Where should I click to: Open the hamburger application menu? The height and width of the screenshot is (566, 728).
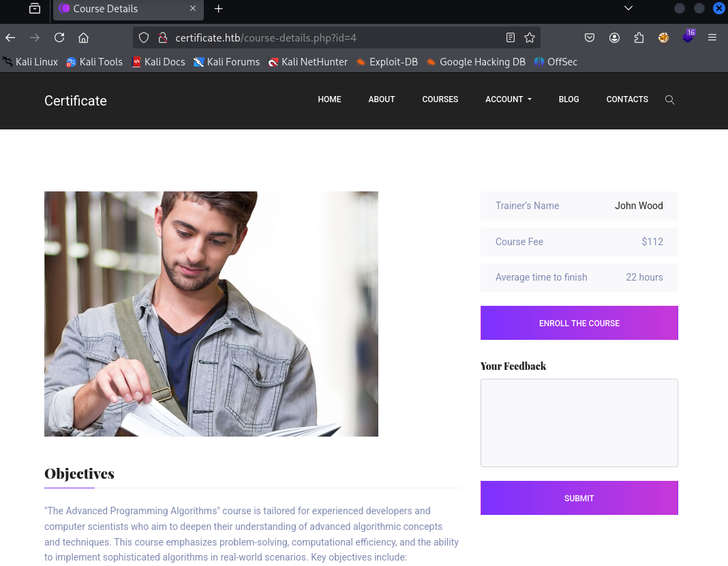coord(712,37)
